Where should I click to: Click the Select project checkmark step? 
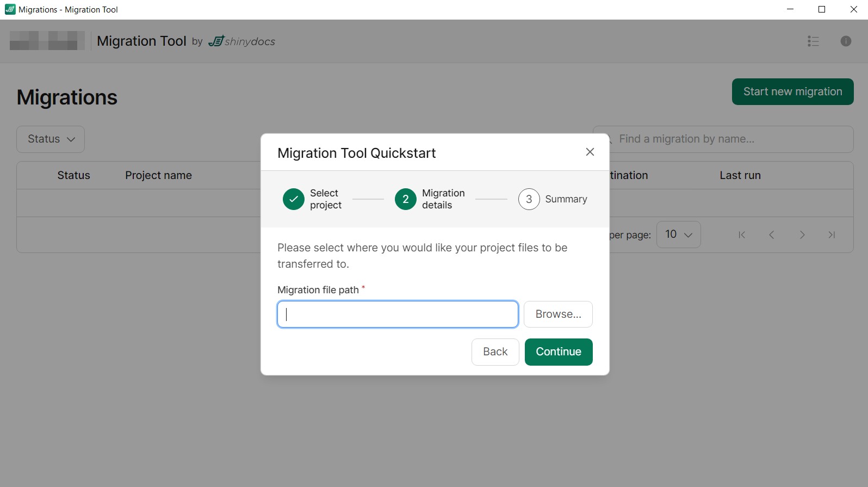click(x=294, y=199)
